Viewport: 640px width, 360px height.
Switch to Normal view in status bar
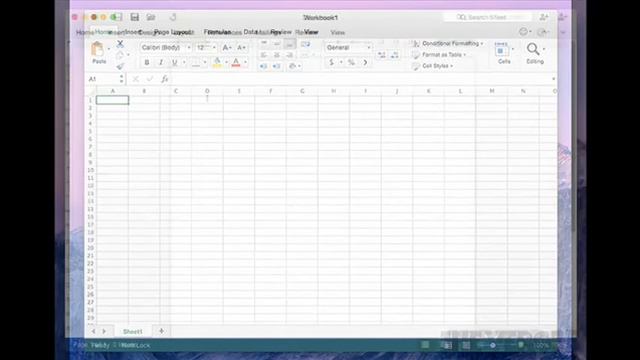(425, 345)
